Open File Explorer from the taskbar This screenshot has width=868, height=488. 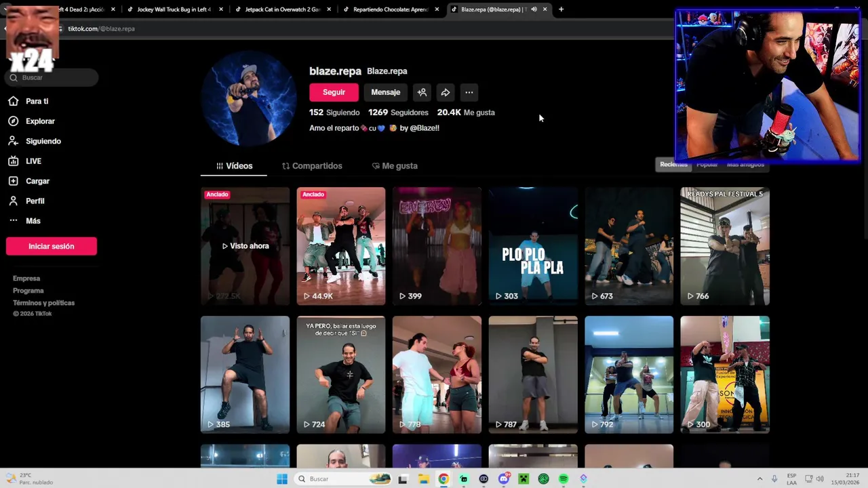click(x=423, y=479)
